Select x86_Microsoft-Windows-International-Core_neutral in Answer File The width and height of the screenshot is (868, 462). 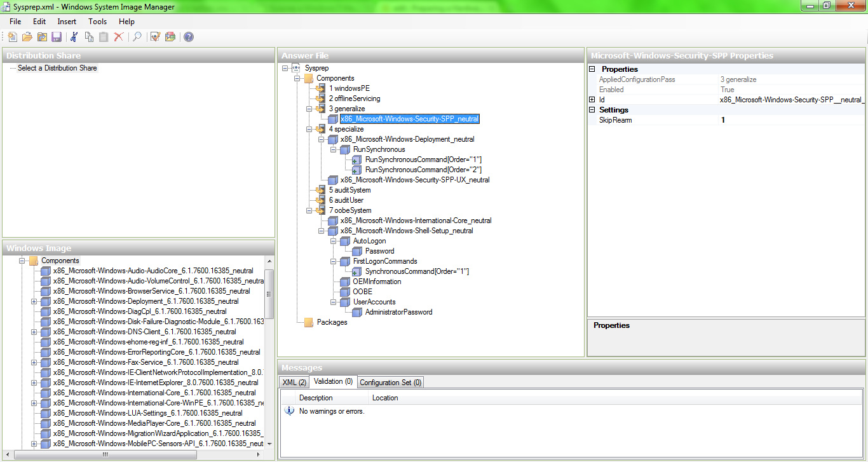pyautogui.click(x=416, y=221)
